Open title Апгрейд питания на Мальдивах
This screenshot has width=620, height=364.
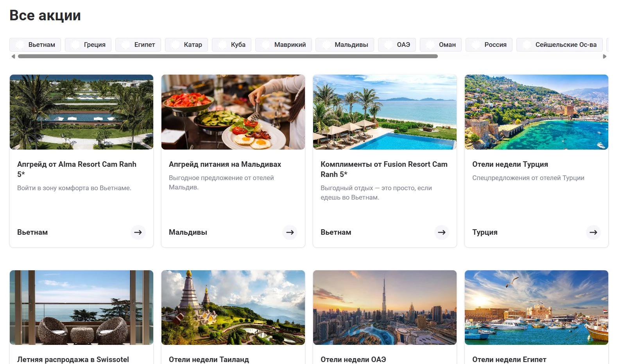pyautogui.click(x=225, y=164)
